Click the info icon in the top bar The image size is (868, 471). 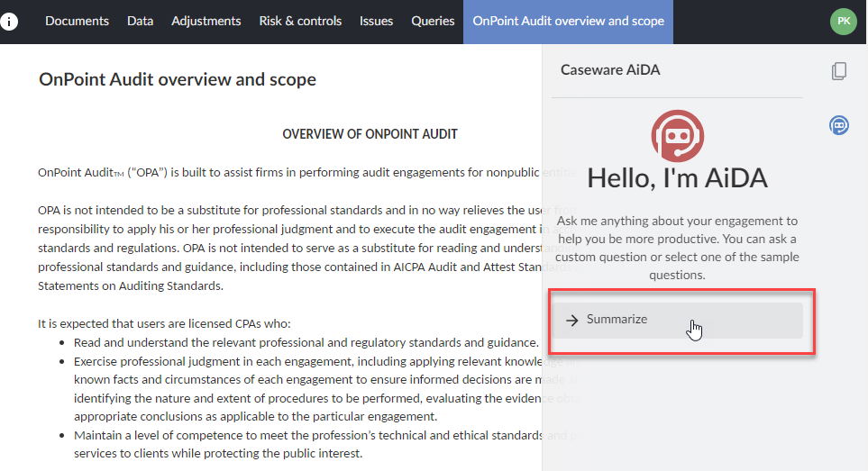9,21
